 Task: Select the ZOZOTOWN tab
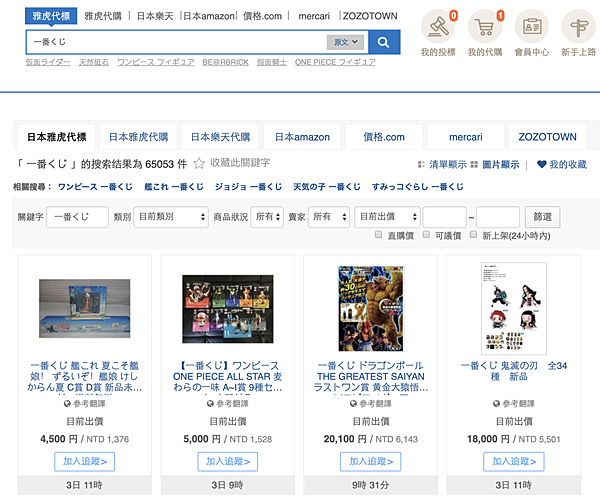547,137
